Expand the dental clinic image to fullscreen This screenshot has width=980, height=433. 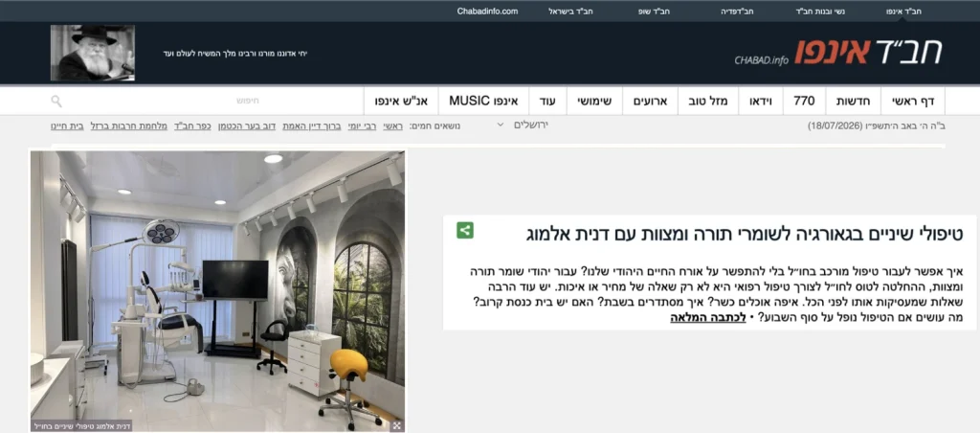[x=396, y=425]
